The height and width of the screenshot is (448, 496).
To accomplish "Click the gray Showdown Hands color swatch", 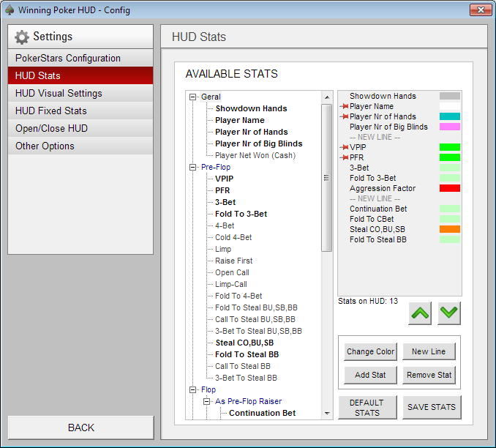I will click(x=450, y=96).
